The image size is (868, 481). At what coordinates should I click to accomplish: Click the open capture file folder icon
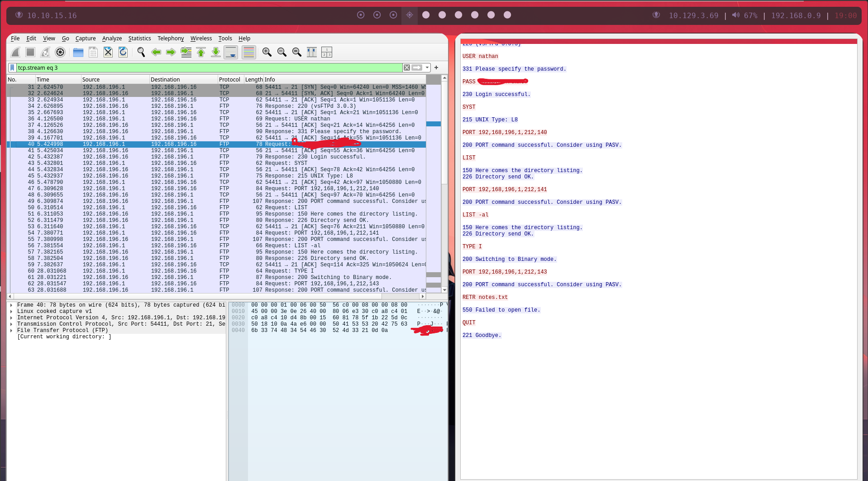tap(78, 53)
